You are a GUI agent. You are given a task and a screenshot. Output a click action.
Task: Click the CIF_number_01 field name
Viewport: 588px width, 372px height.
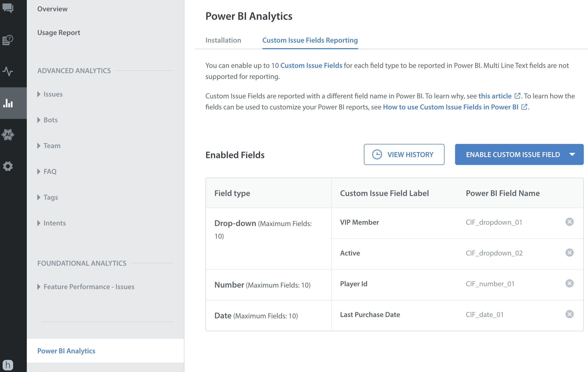[490, 284]
